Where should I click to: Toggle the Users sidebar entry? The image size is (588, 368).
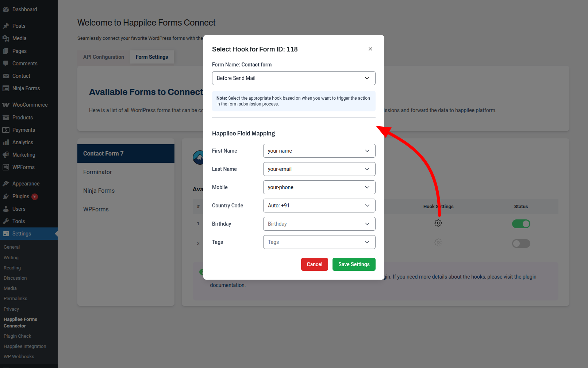(x=18, y=208)
